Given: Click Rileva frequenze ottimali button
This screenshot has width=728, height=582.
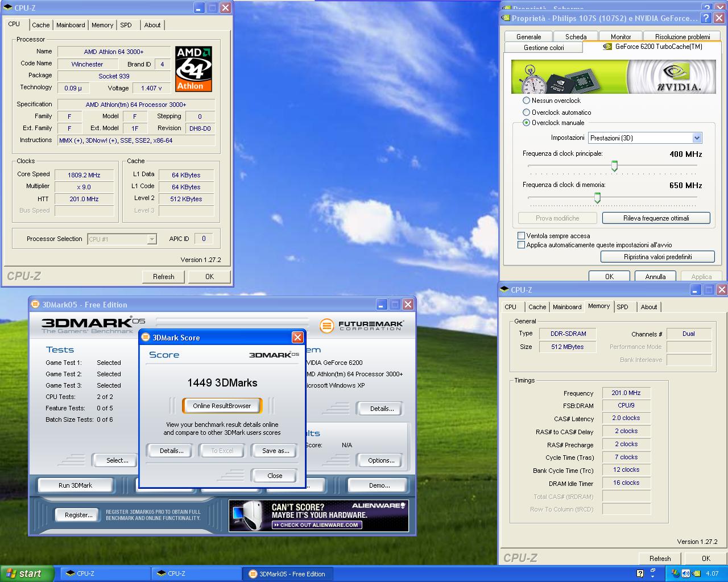Looking at the screenshot, I should click(x=656, y=218).
